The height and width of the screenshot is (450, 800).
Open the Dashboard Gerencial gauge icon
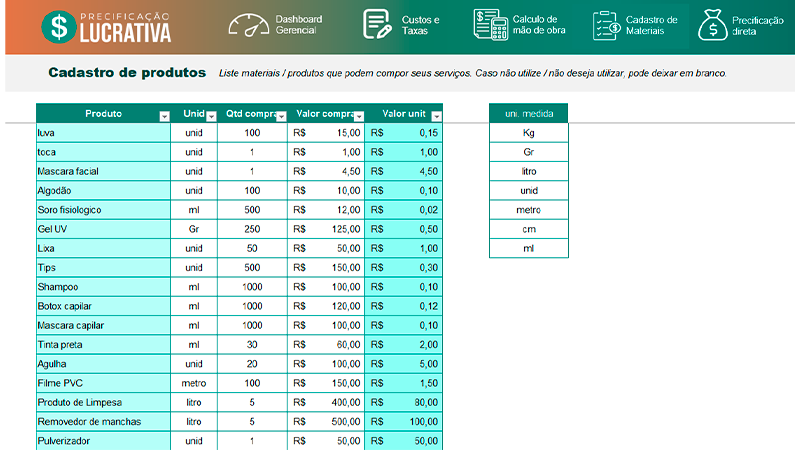tap(248, 25)
